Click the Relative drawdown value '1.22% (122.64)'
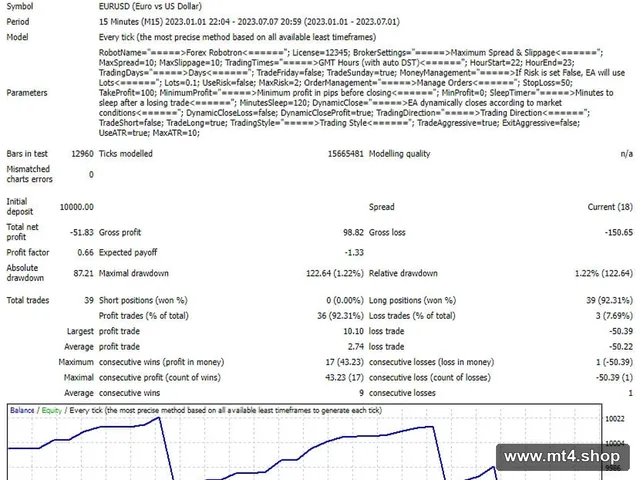The height and width of the screenshot is (480, 640). point(604,273)
